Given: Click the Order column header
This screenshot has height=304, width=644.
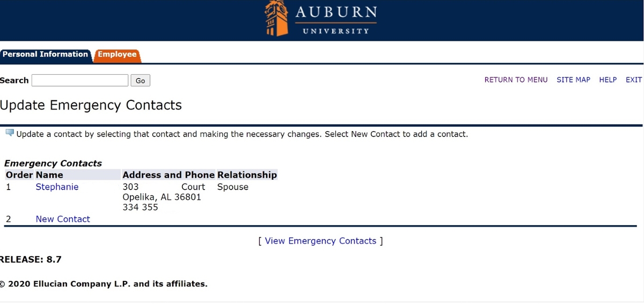Looking at the screenshot, I should [x=19, y=175].
